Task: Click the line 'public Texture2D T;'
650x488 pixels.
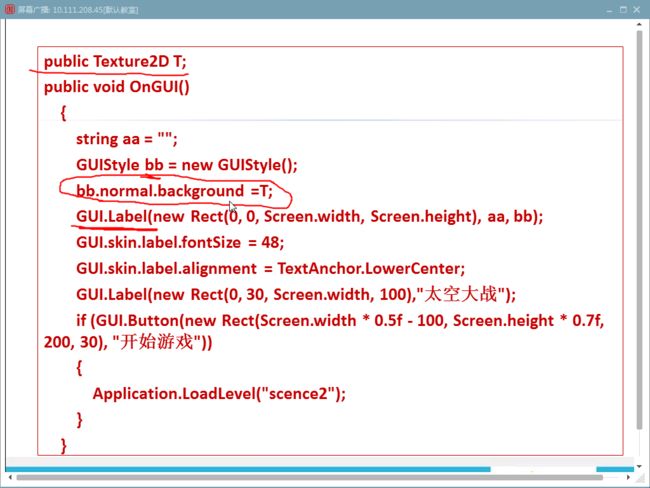Action: 115,62
